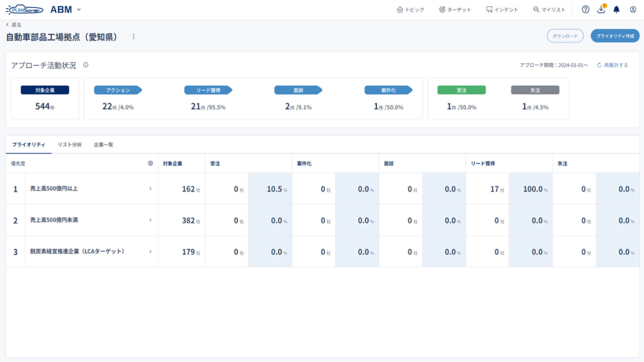Select the gray 失注 stage label

(x=535, y=90)
